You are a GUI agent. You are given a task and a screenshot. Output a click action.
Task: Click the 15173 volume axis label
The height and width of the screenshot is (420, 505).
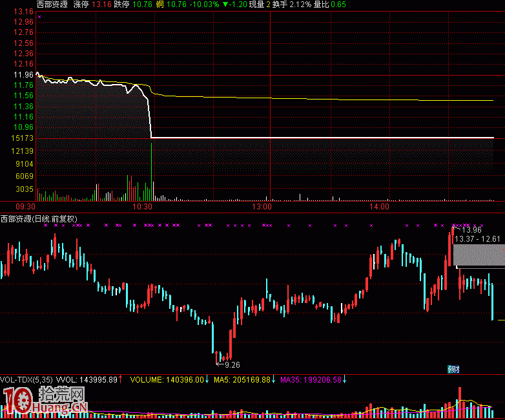click(x=22, y=138)
